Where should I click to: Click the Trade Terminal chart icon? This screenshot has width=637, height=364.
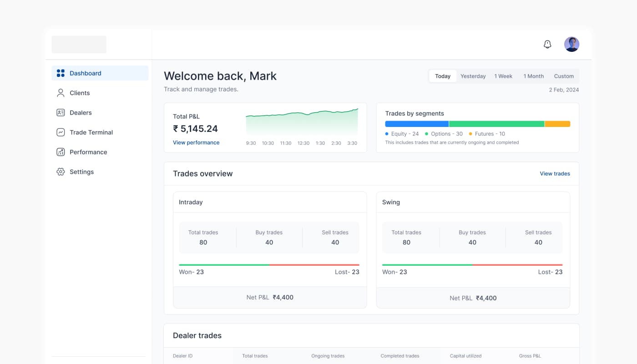point(61,132)
